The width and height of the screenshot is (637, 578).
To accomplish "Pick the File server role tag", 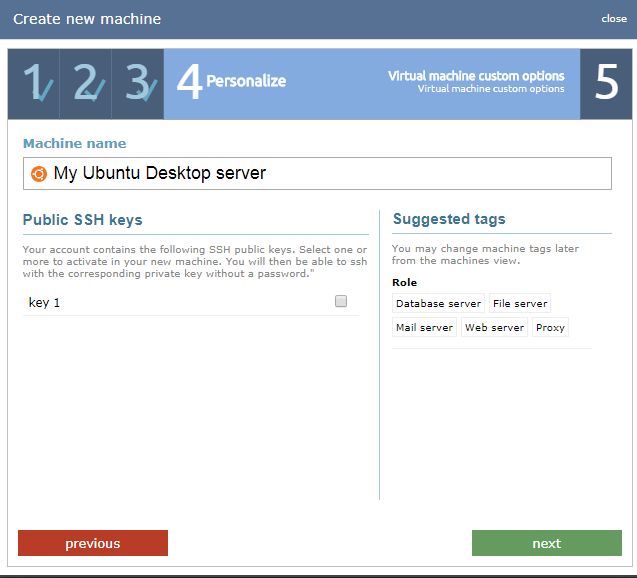I will coord(519,303).
